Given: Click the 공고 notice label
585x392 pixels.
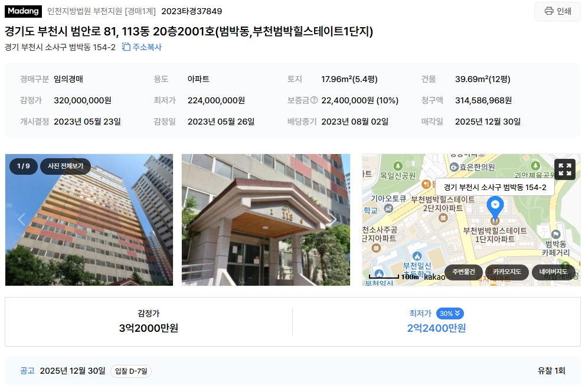Looking at the screenshot, I should coord(27,371).
